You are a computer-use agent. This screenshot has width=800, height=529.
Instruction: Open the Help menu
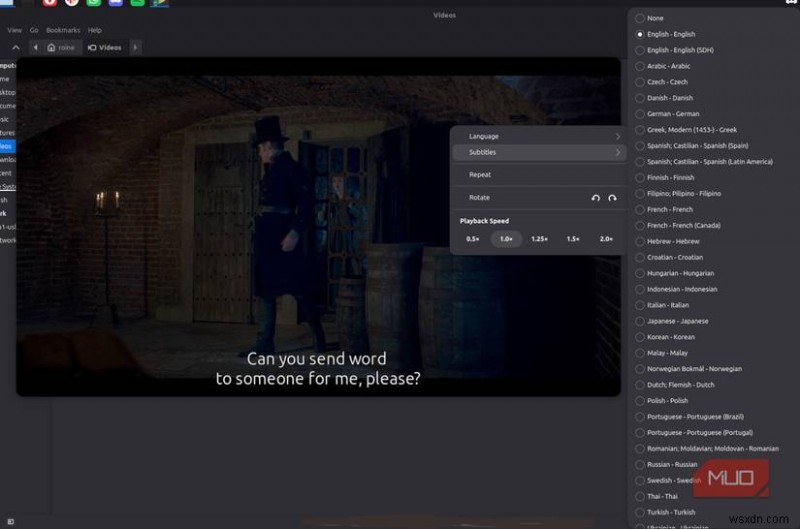(94, 30)
